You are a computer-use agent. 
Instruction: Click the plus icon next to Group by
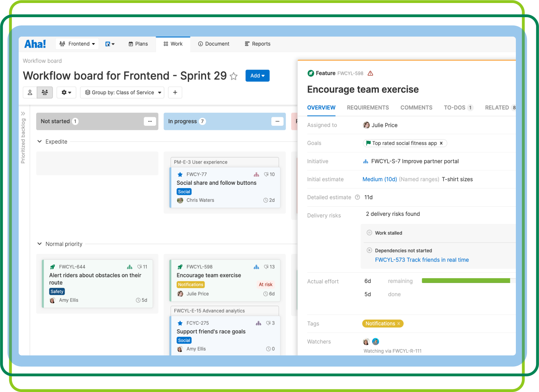(x=175, y=93)
